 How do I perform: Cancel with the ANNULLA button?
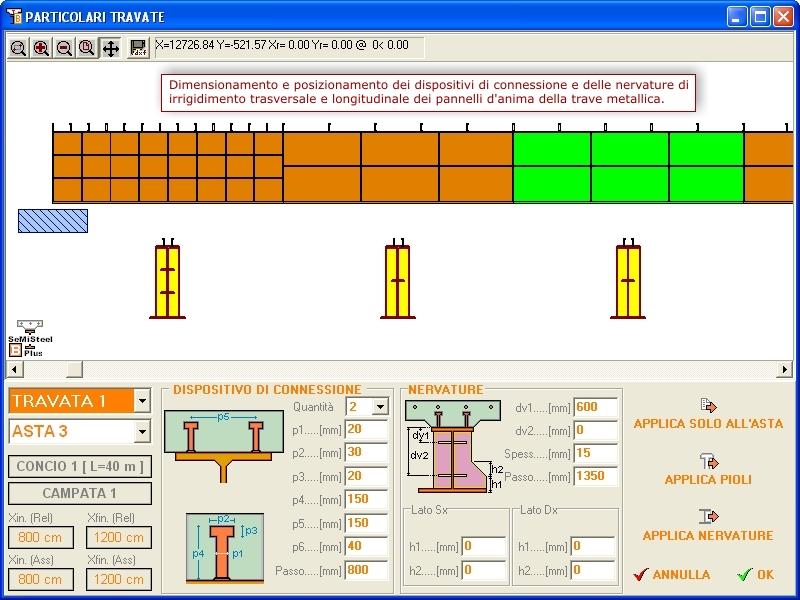(x=672, y=575)
